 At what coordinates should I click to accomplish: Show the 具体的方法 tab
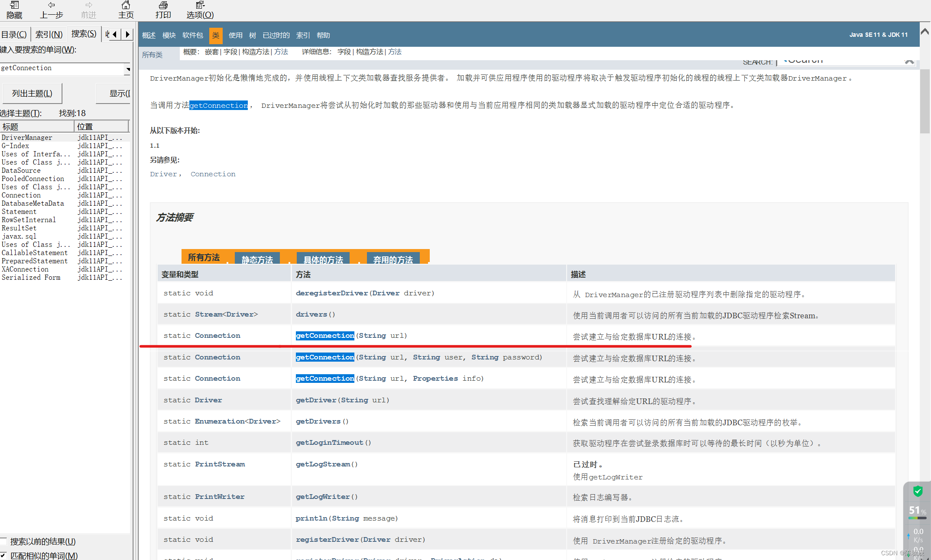[323, 259]
